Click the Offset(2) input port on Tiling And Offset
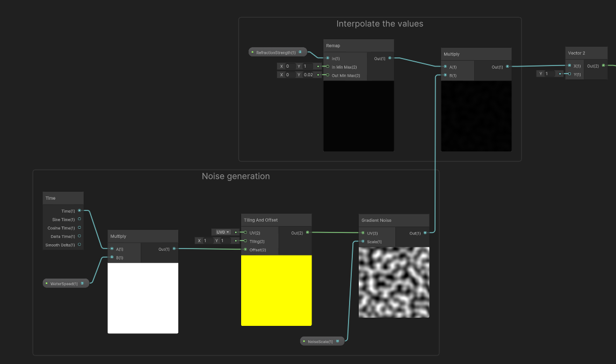 [x=245, y=249]
